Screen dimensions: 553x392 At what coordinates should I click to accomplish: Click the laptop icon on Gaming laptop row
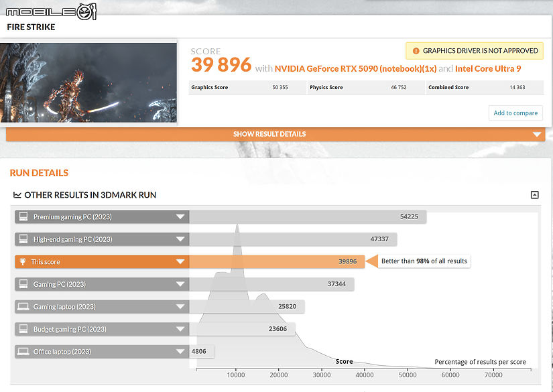[x=23, y=306]
